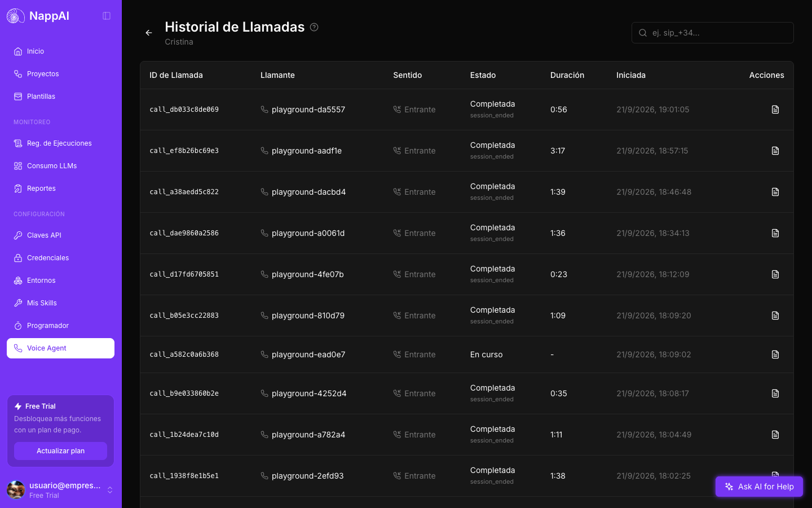Viewport: 812px width, 508px height.
Task: Click the Sentido column header
Action: pos(408,75)
